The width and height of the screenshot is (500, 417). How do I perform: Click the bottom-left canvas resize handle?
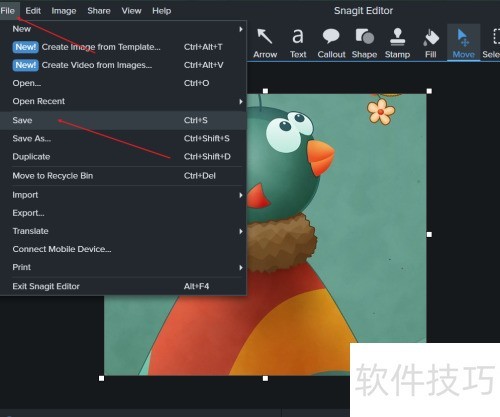102,378
